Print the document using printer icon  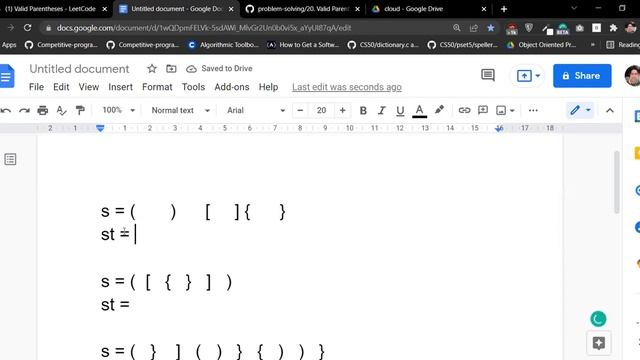click(42, 110)
